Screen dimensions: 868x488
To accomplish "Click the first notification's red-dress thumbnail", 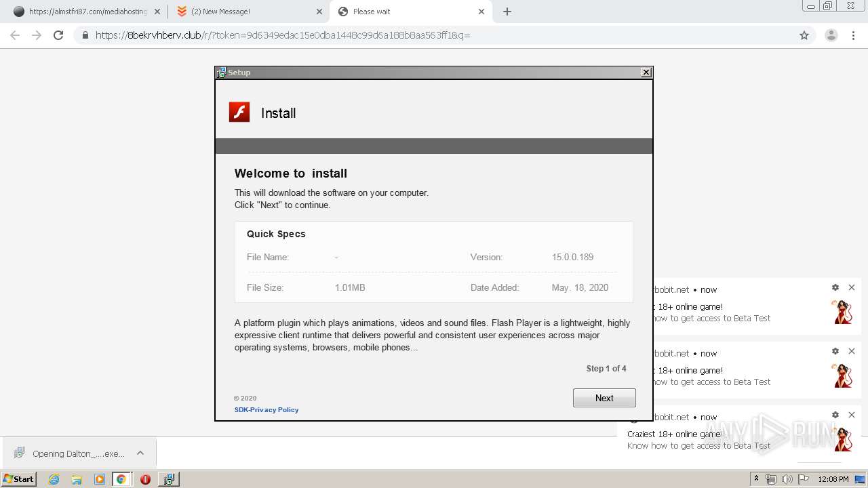I will pyautogui.click(x=842, y=312).
